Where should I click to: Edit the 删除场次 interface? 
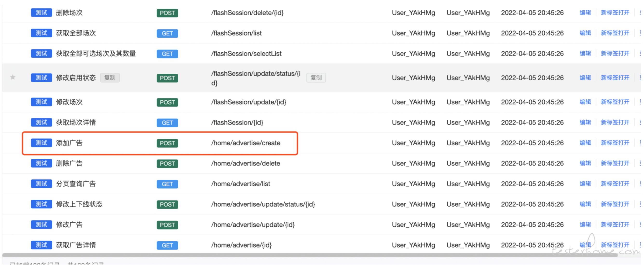coord(585,13)
